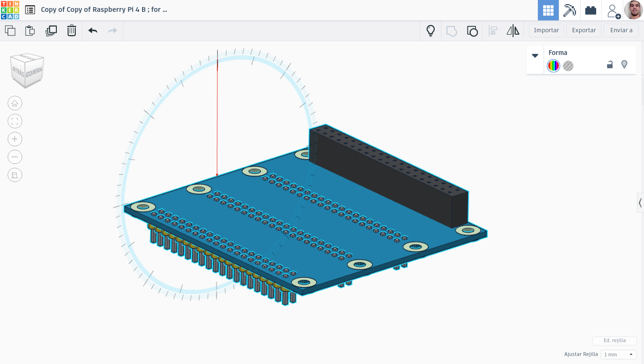
Task: Click the Ed. rejilla button
Action: pyautogui.click(x=614, y=341)
